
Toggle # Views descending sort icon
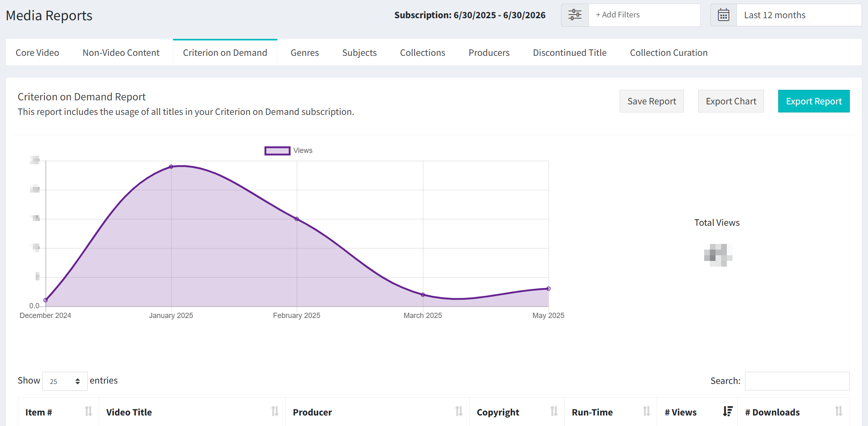(728, 411)
